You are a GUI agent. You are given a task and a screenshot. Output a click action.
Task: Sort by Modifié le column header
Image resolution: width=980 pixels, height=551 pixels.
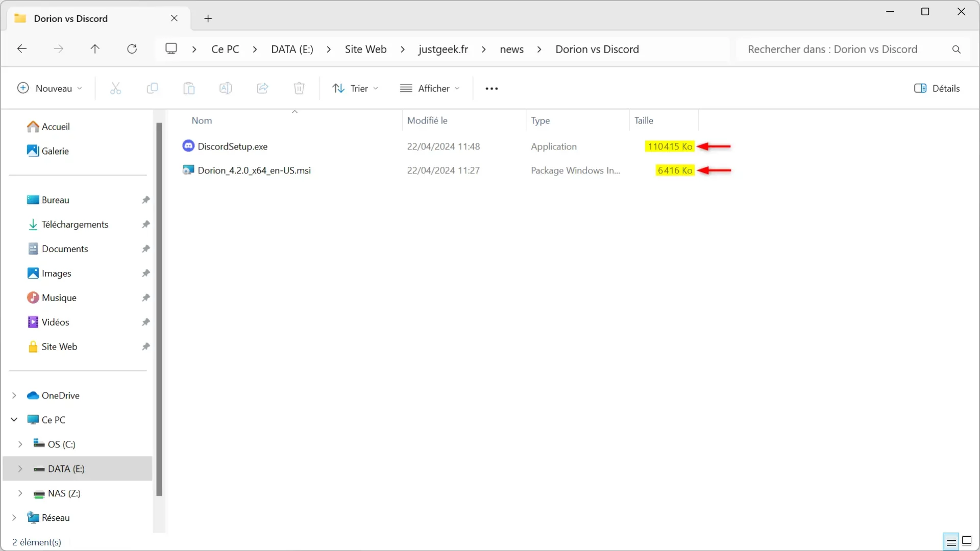pos(427,120)
